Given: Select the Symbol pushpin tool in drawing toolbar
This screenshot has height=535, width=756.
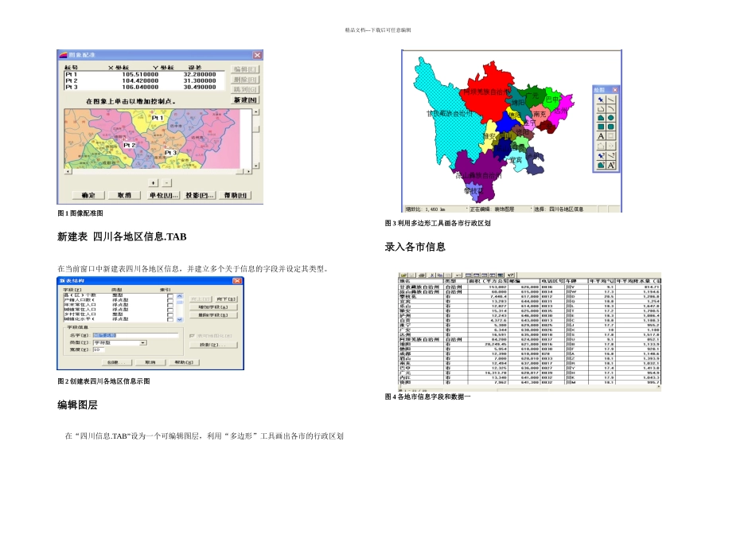Looking at the screenshot, I should 601,100.
